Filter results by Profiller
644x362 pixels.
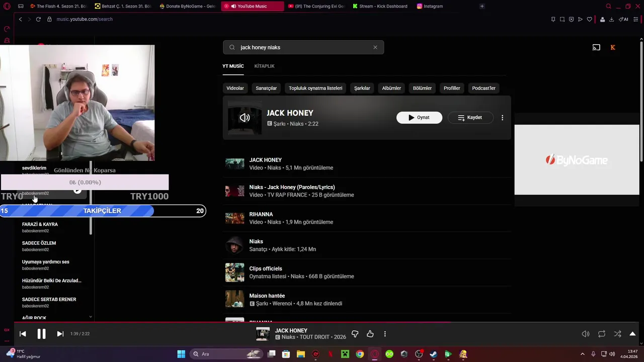(x=452, y=88)
